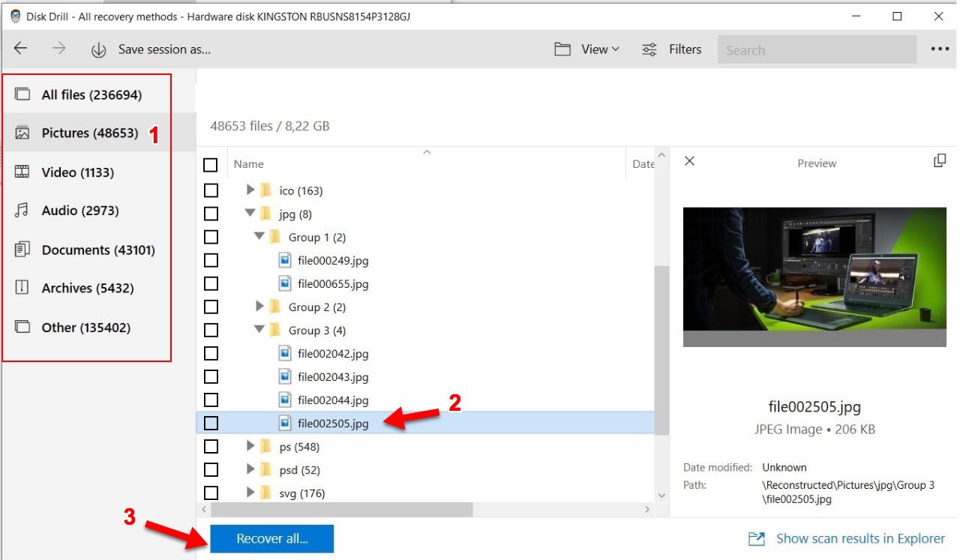Image resolution: width=960 pixels, height=560 pixels.
Task: Click the vertical scrollbar of file list
Action: [660, 350]
